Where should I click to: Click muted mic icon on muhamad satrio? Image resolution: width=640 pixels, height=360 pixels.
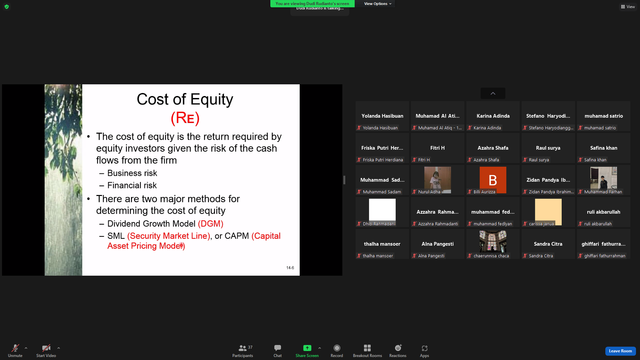tap(580, 128)
